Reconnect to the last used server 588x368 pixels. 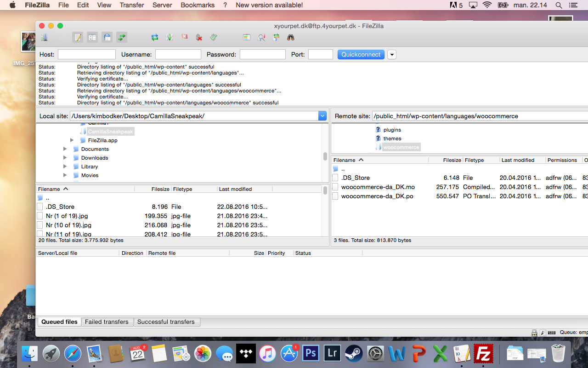(x=214, y=37)
